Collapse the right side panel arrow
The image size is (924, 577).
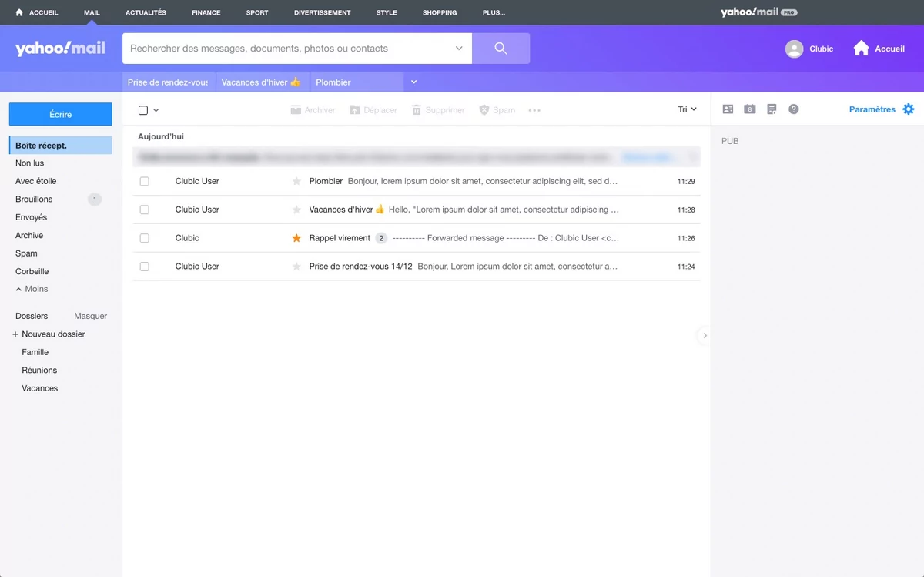click(x=705, y=336)
